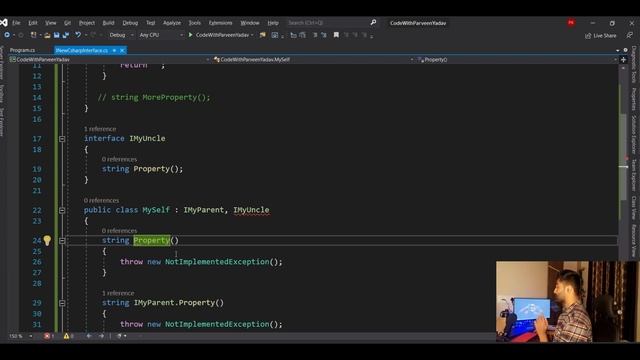
Task: Open the View menu
Action: 51,23
